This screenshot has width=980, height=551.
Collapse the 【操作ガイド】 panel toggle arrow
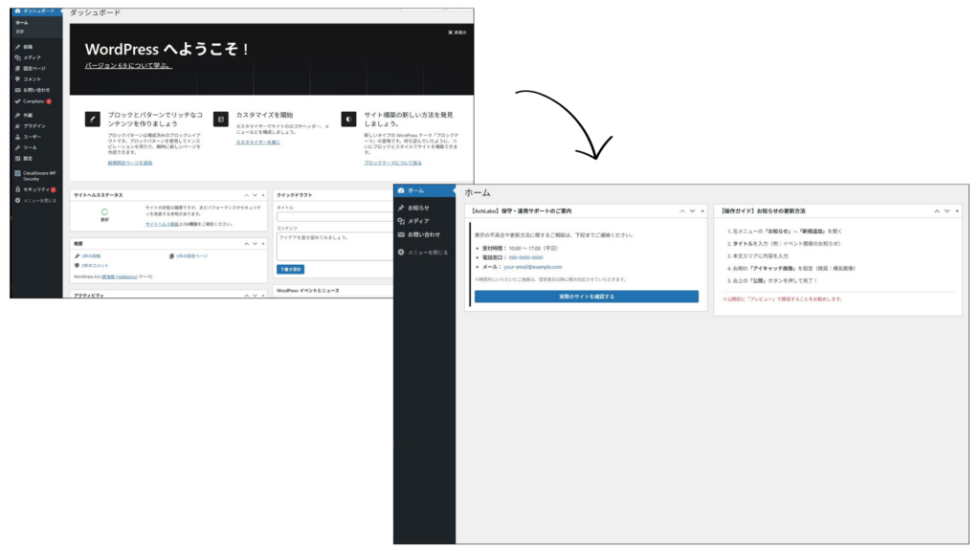957,210
